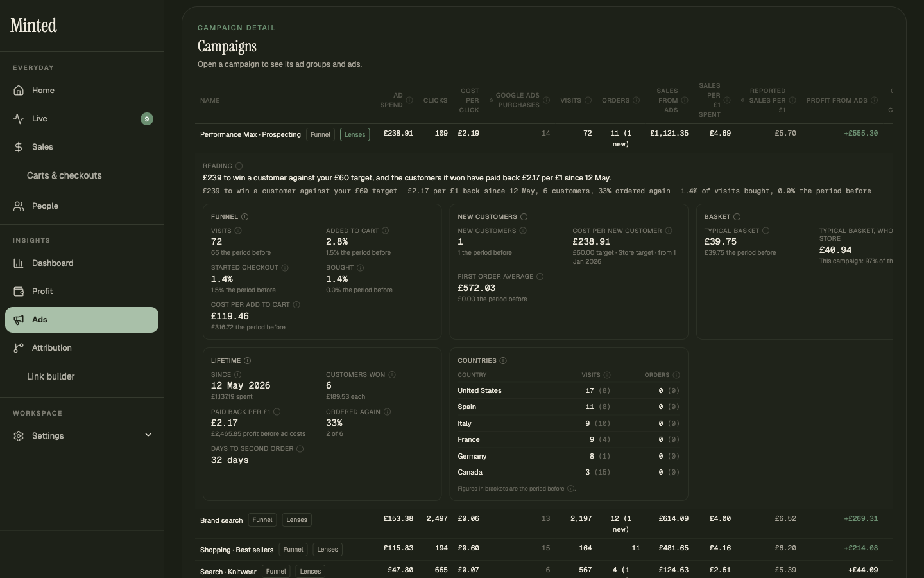The width and height of the screenshot is (924, 578).
Task: Show info for Visits column header
Action: (x=588, y=100)
